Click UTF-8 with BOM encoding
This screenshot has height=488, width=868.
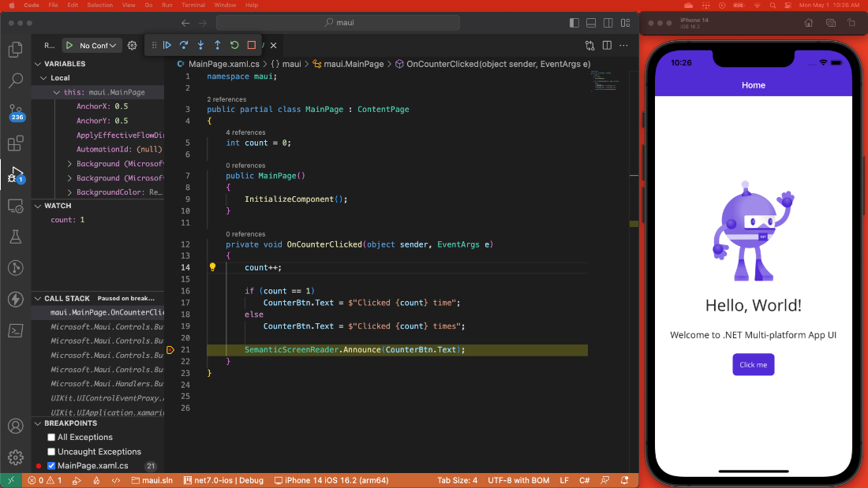[518, 480]
